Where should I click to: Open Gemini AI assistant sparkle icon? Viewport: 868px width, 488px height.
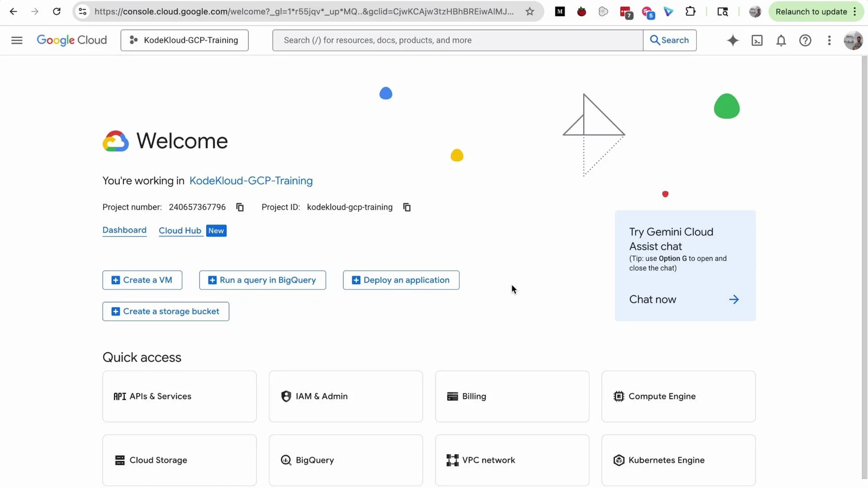pos(733,40)
